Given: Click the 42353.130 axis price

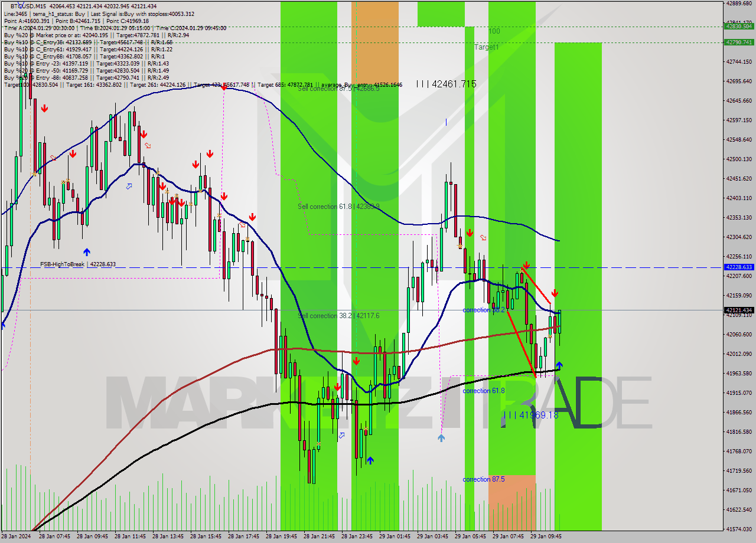Looking at the screenshot, I should pyautogui.click(x=739, y=217).
